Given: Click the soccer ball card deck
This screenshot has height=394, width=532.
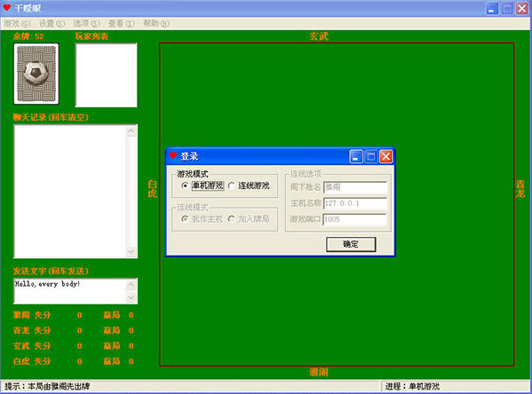Looking at the screenshot, I should pyautogui.click(x=36, y=74).
